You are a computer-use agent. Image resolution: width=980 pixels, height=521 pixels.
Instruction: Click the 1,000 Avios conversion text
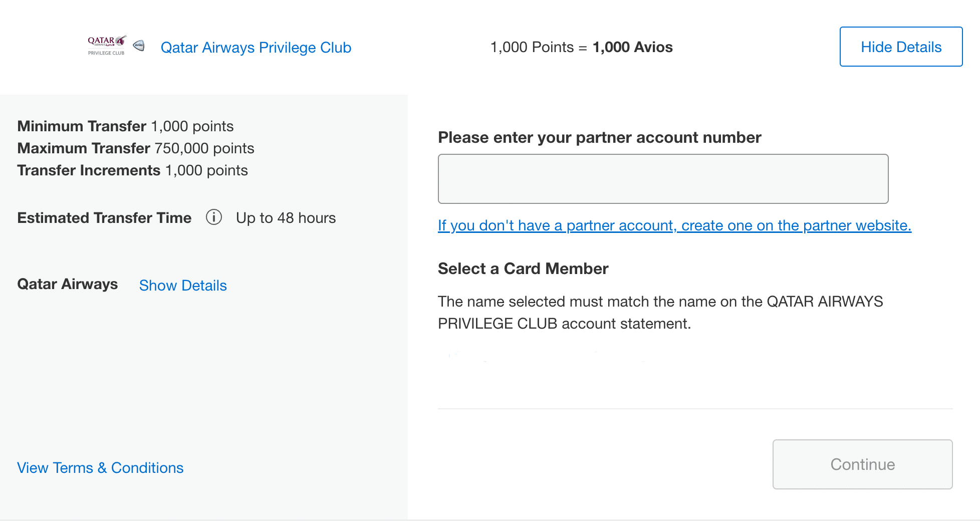(x=632, y=47)
